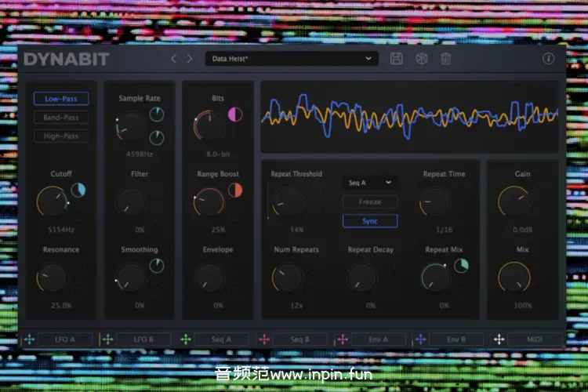The image size is (588, 392).
Task: Click the MIDI modulation crosshair icon
Action: tap(499, 339)
